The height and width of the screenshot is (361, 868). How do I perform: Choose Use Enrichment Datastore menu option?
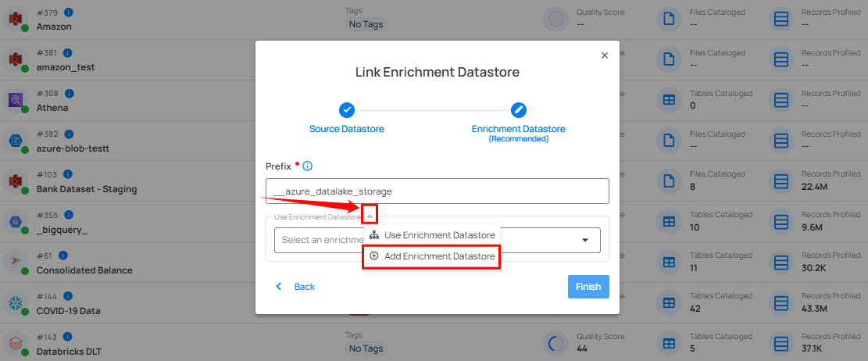point(432,235)
